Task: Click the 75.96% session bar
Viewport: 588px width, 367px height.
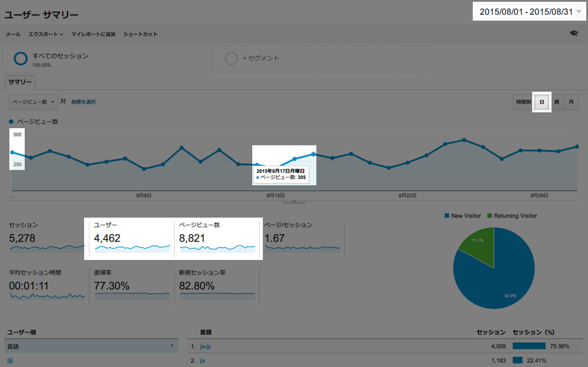Action: pos(529,346)
